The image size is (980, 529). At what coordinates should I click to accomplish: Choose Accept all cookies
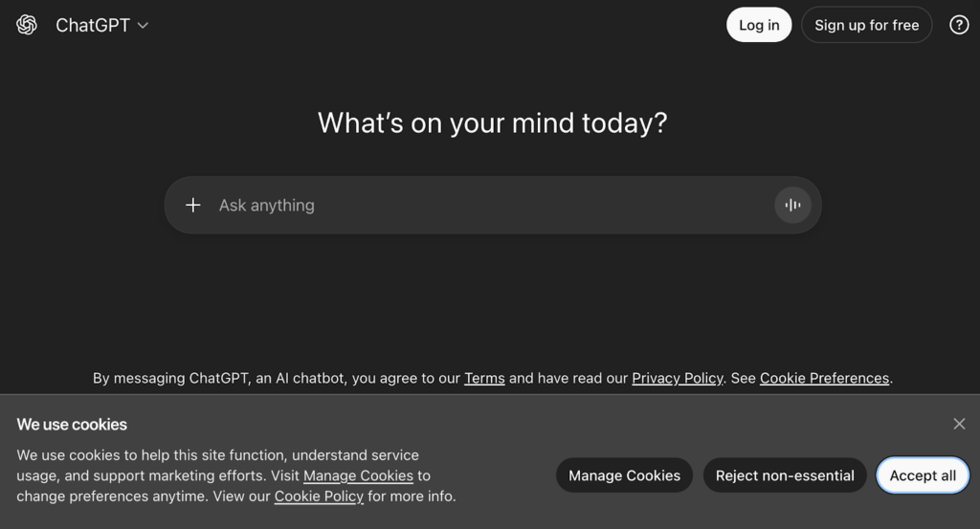(x=923, y=475)
